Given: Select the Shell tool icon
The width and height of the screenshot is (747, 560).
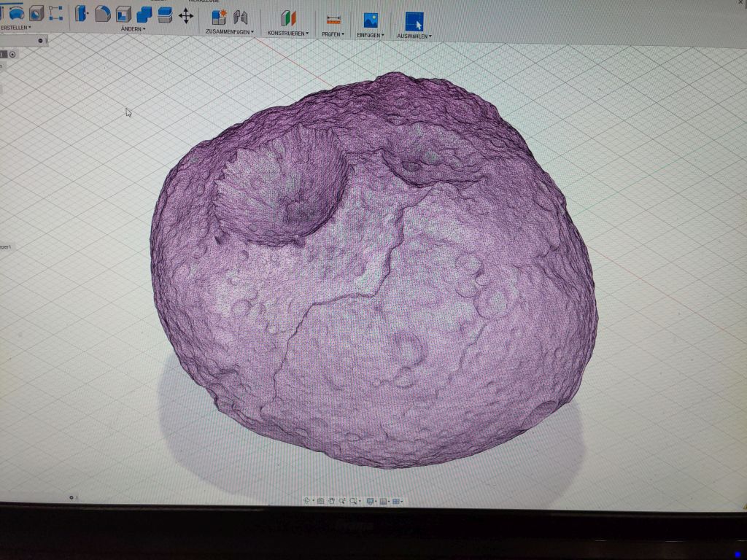Looking at the screenshot, I should (123, 15).
